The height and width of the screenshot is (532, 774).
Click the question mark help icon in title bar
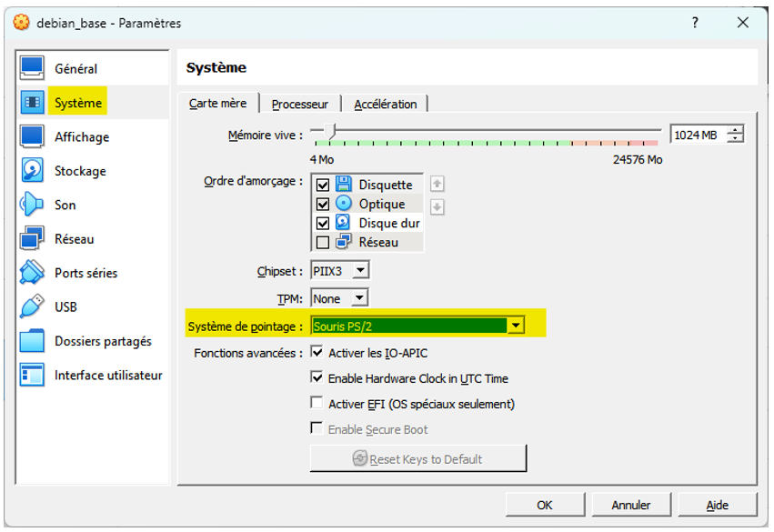pyautogui.click(x=695, y=22)
